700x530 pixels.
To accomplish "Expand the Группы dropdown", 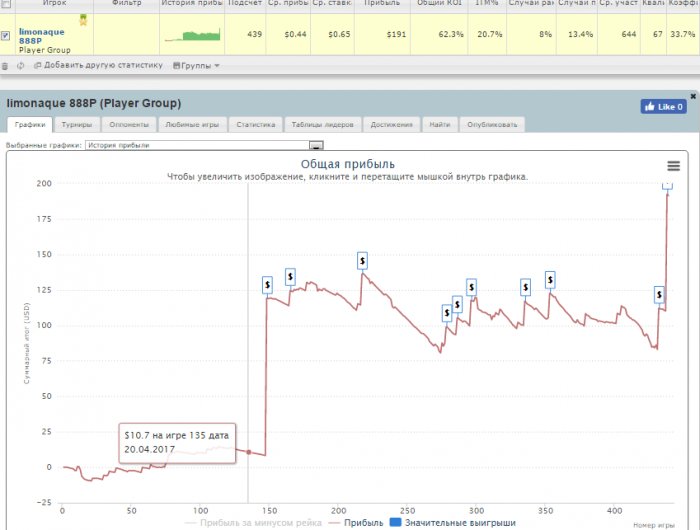I will pyautogui.click(x=196, y=66).
